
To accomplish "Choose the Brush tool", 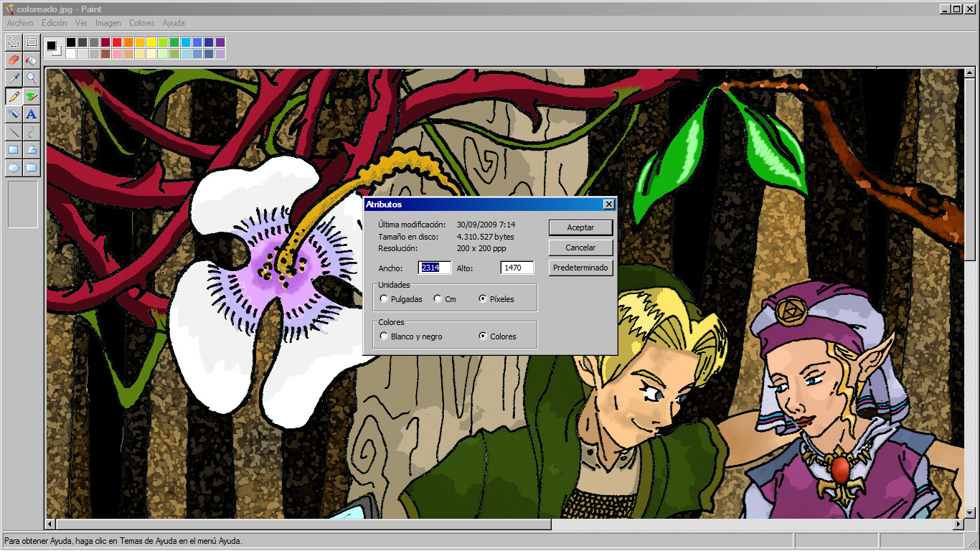I will point(32,95).
